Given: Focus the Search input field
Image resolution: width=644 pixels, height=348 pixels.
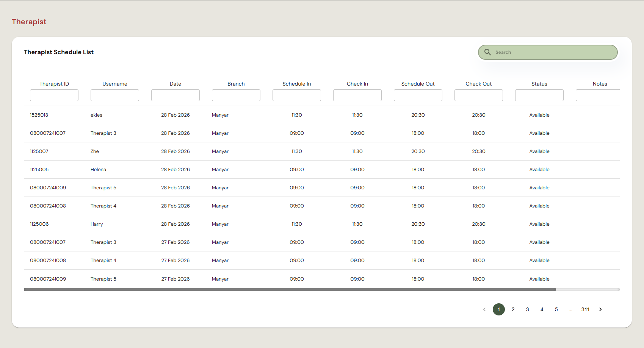Looking at the screenshot, I should click(548, 52).
